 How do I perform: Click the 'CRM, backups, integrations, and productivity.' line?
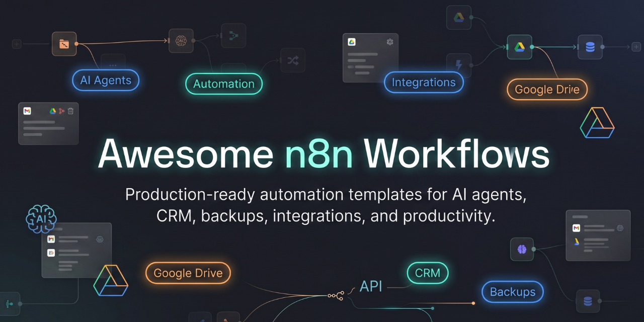pyautogui.click(x=326, y=216)
